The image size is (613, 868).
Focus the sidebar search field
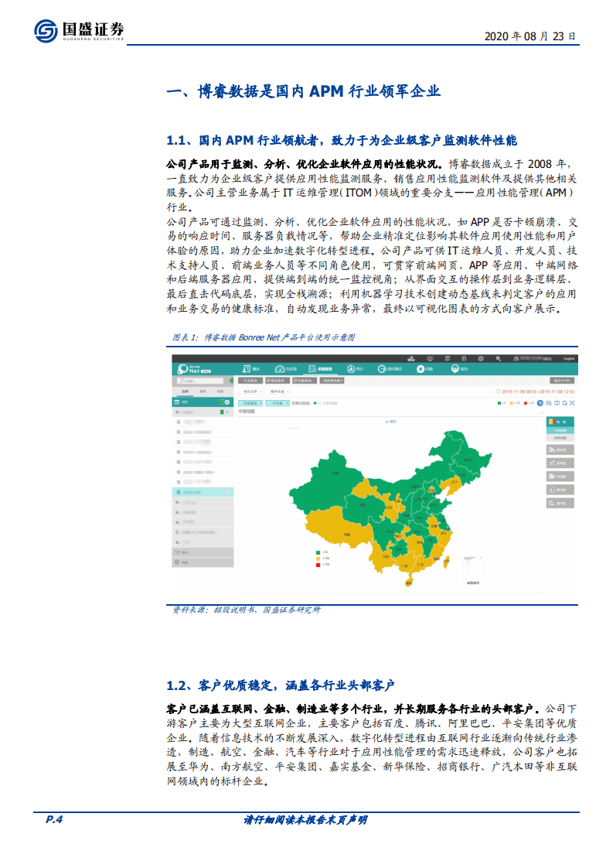(201, 381)
